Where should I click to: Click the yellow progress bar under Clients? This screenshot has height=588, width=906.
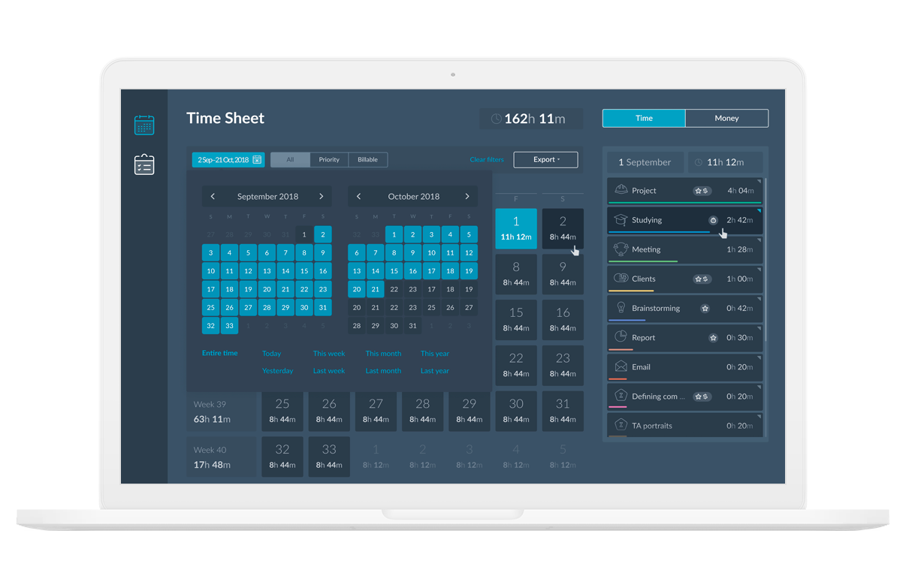pos(631,291)
